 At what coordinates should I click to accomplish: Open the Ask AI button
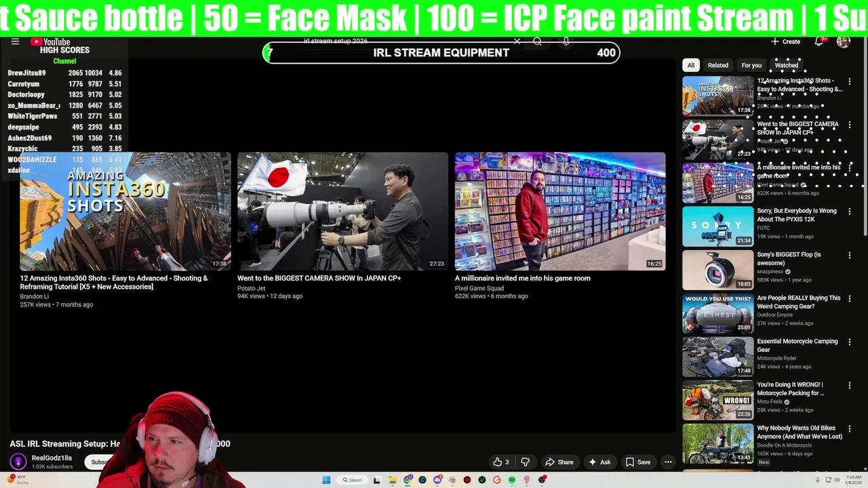(599, 462)
